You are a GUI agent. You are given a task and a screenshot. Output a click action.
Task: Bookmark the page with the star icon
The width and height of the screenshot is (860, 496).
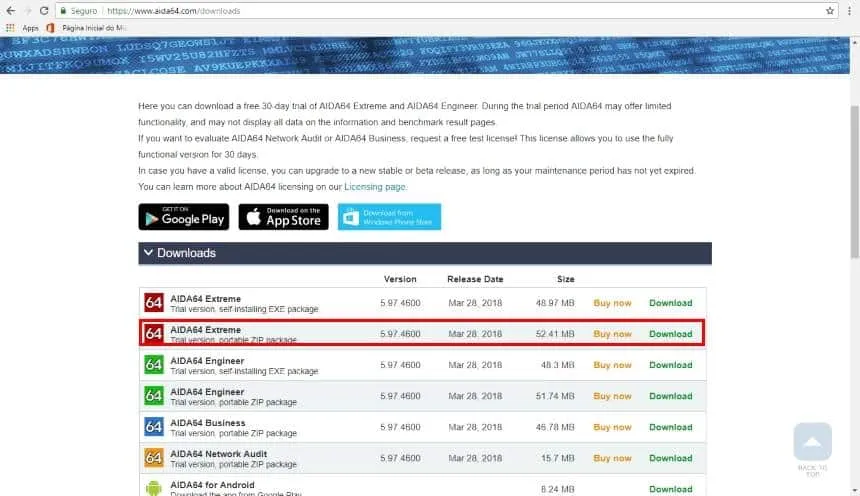pyautogui.click(x=830, y=10)
